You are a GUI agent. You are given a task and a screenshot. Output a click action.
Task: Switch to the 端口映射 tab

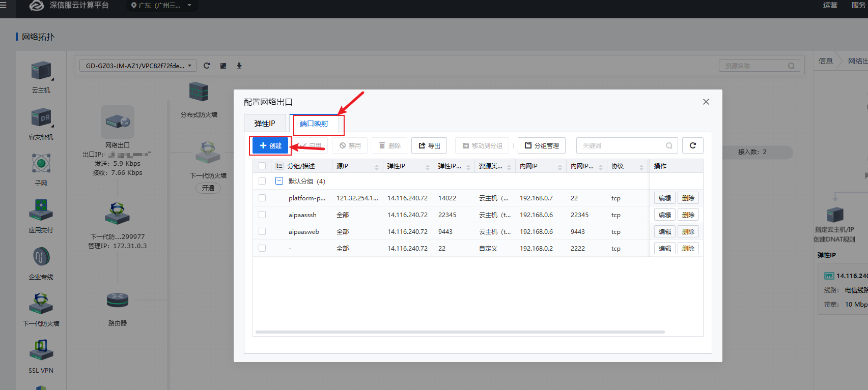point(314,124)
